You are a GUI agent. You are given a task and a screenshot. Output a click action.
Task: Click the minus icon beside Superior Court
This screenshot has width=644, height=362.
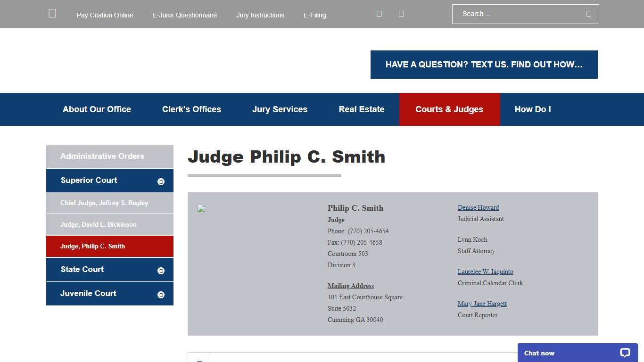point(161,181)
